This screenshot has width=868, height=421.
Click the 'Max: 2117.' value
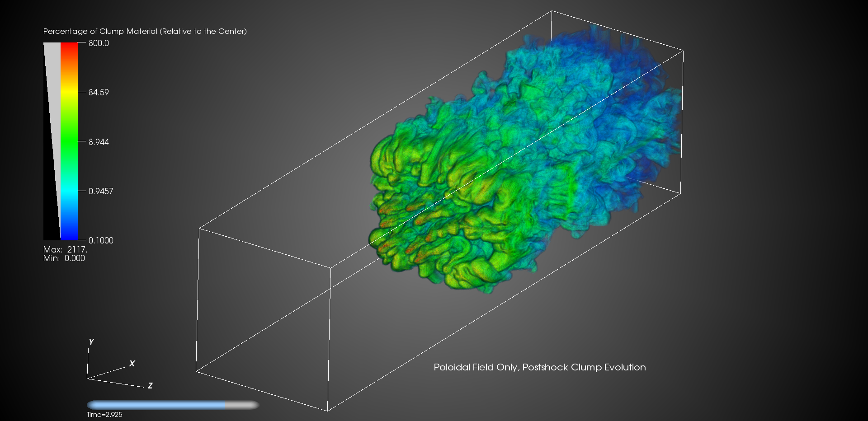[65, 249]
